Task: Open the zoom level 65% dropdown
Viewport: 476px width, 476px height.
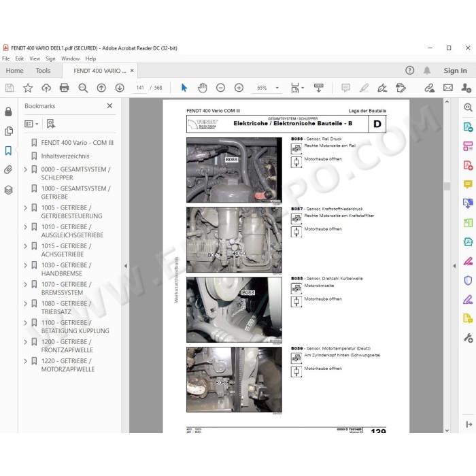Action: (277, 88)
